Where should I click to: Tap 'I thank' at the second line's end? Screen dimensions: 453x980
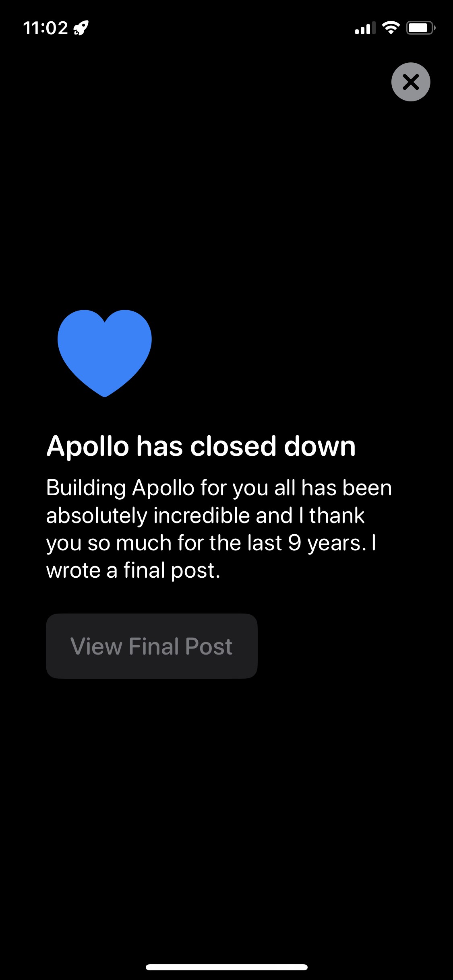332,515
